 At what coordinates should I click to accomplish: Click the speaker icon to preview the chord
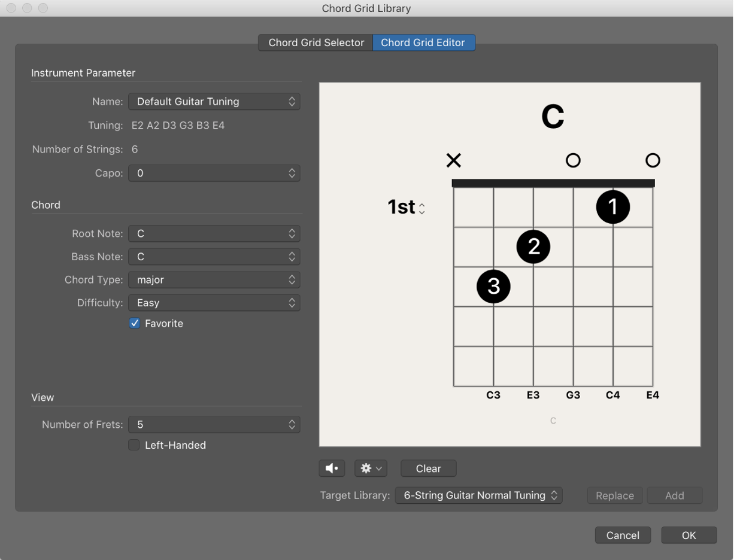click(332, 468)
